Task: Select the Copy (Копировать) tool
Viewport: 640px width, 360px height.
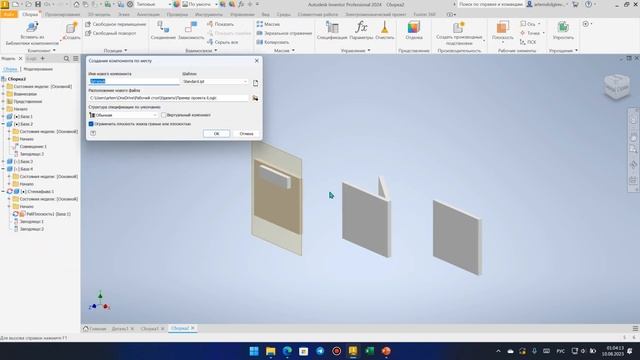Action: click(273, 42)
